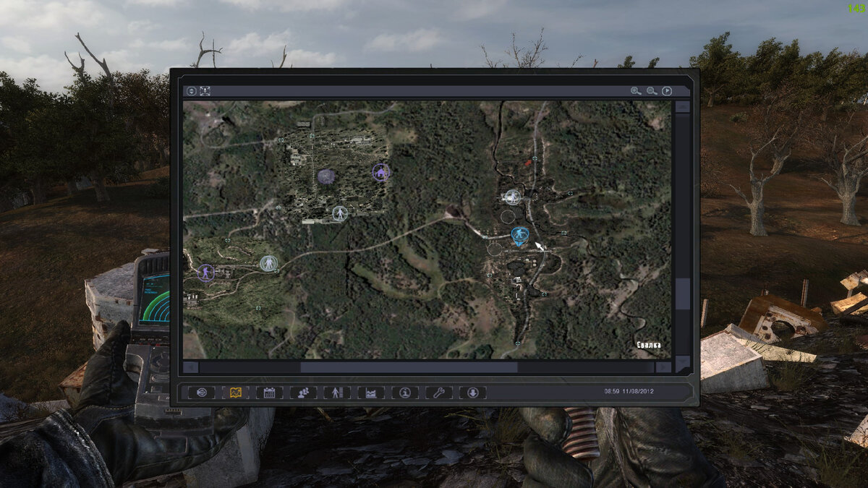Click the Свалка location label

[649, 345]
